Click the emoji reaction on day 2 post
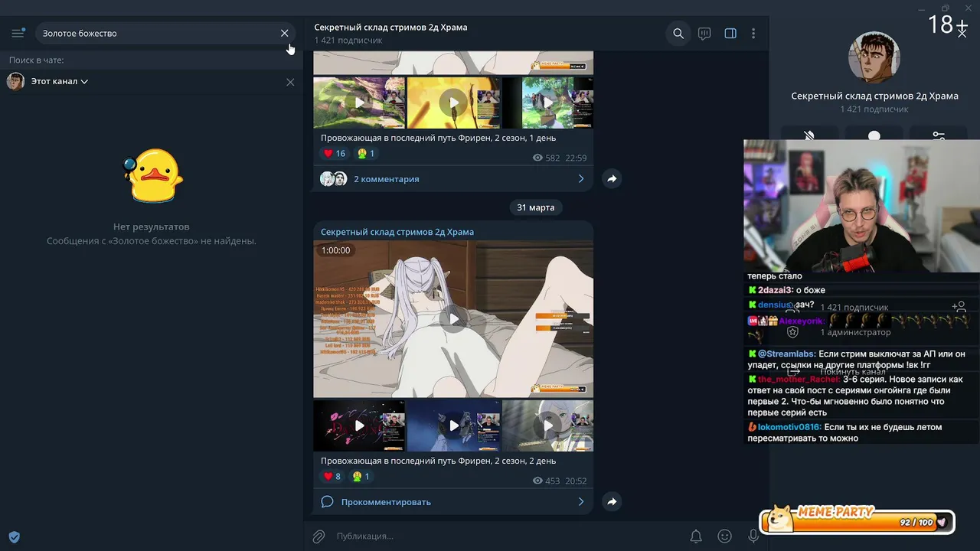 [361, 477]
